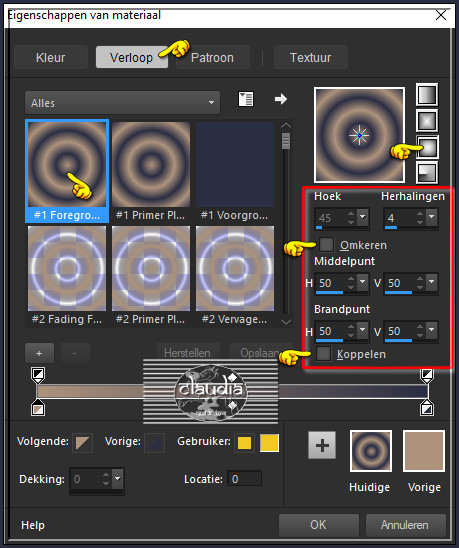The width and height of the screenshot is (459, 548).
Task: Expand the Herhalingen value dropdown
Action: [x=432, y=217]
